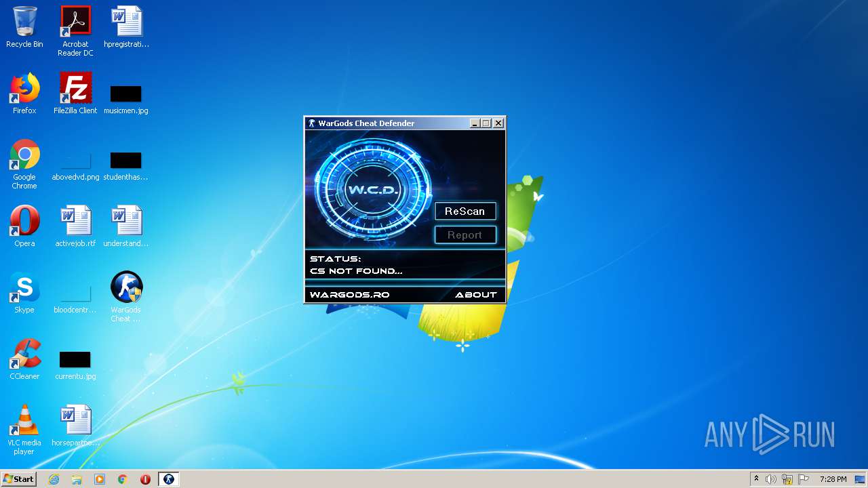Close the WarGods Cheat Defender window
This screenshot has width=868, height=488.
tap(498, 123)
